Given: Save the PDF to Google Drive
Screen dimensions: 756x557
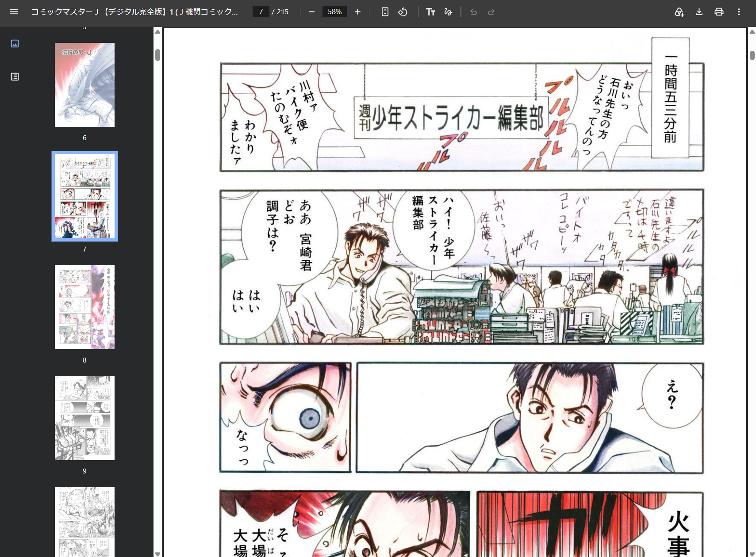Looking at the screenshot, I should 679,12.
